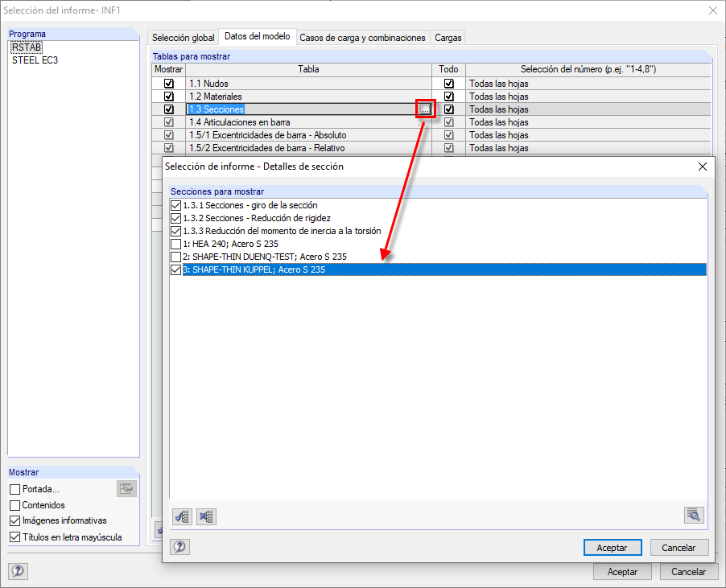Select 1.5/2 Excentricidades de barra - Relativo row

click(308, 148)
